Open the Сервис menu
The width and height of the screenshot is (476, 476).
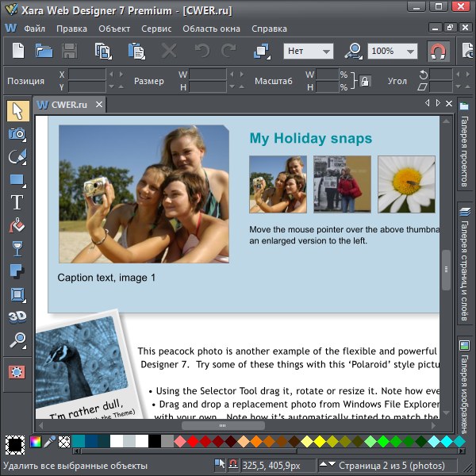[156, 29]
